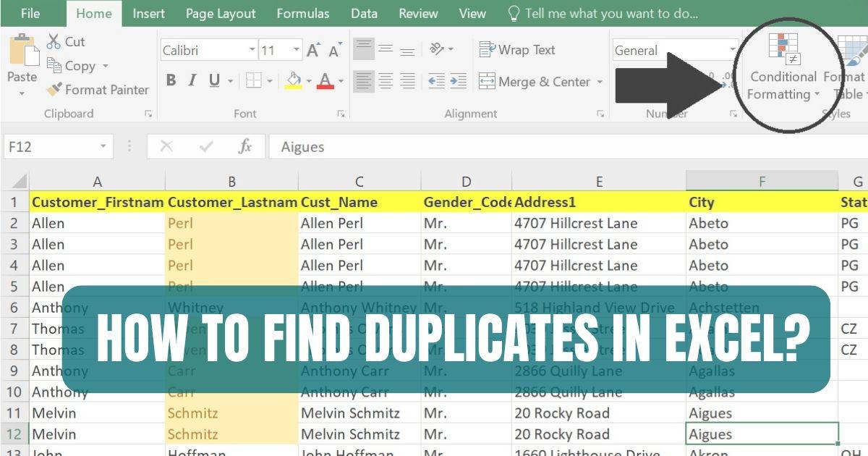Click the Tell me what you want to do box

(x=611, y=13)
